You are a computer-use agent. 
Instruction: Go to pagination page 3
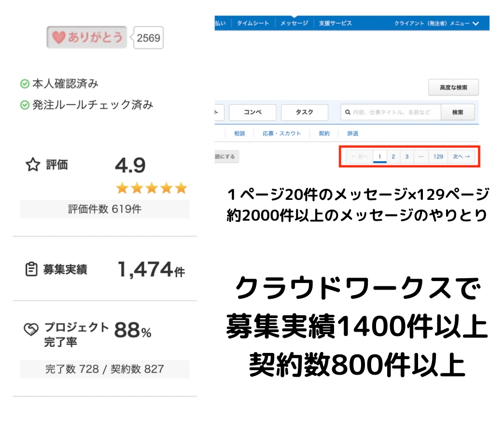(407, 156)
